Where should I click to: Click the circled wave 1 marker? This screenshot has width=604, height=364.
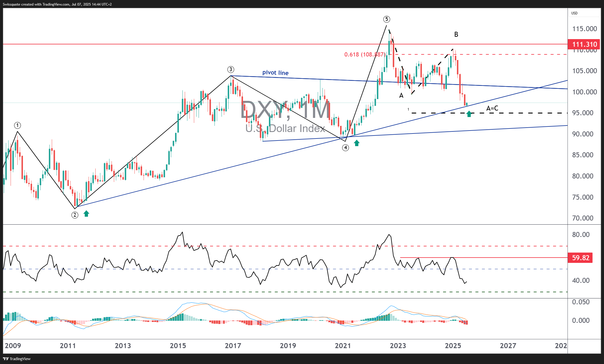pos(17,126)
